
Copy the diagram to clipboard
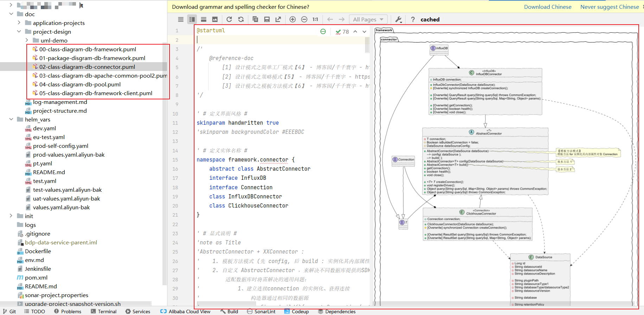pyautogui.click(x=255, y=19)
